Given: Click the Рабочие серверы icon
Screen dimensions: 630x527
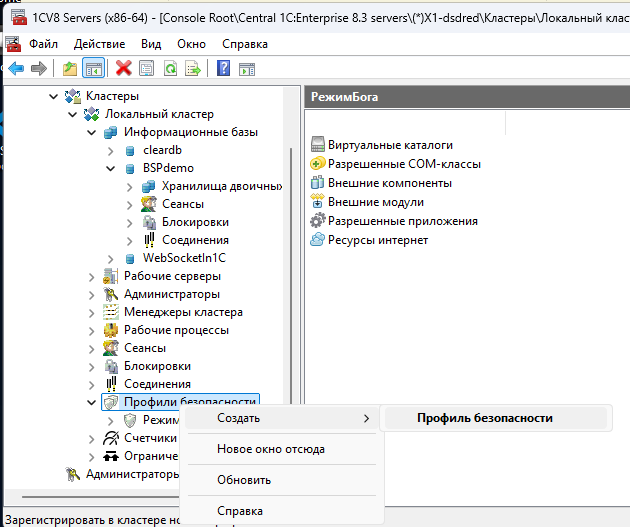Looking at the screenshot, I should (111, 276).
